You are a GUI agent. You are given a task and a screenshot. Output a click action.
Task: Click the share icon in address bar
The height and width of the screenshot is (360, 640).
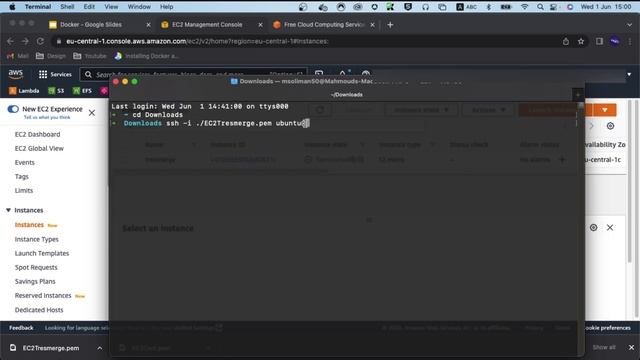(x=566, y=41)
